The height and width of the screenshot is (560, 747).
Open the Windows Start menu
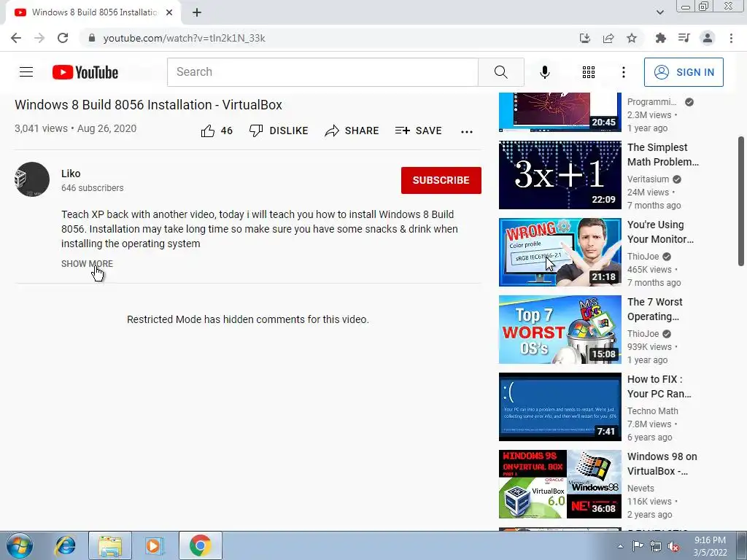20,545
